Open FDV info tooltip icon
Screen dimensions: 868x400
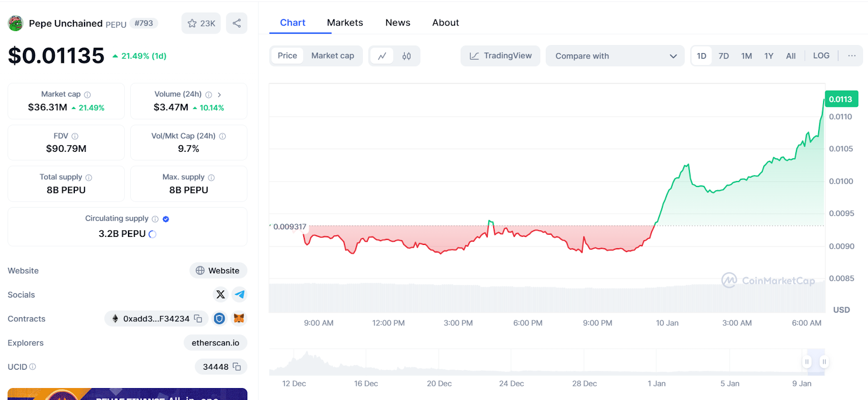[x=75, y=137]
